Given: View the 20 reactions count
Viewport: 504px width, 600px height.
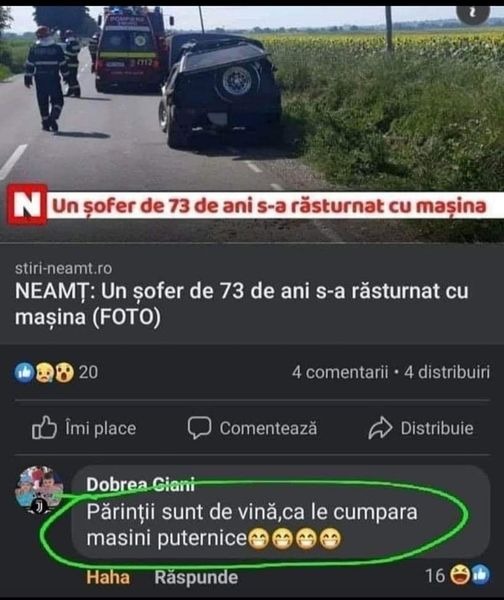Looking at the screenshot, I should (x=88, y=372).
